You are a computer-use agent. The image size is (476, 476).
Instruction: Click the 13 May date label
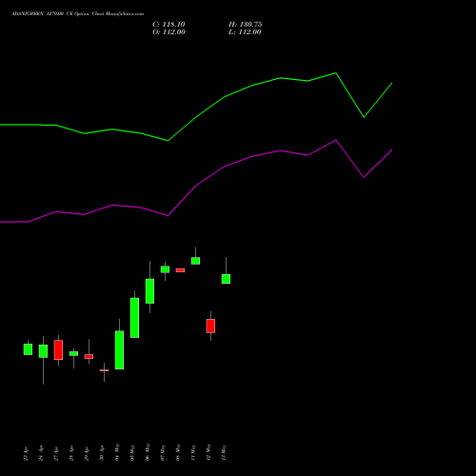pos(224,452)
